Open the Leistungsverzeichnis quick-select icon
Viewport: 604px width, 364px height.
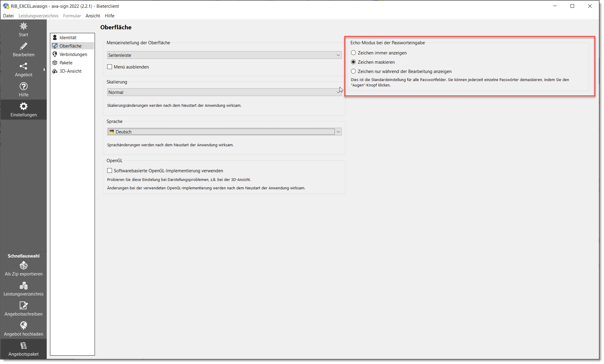coord(23,285)
